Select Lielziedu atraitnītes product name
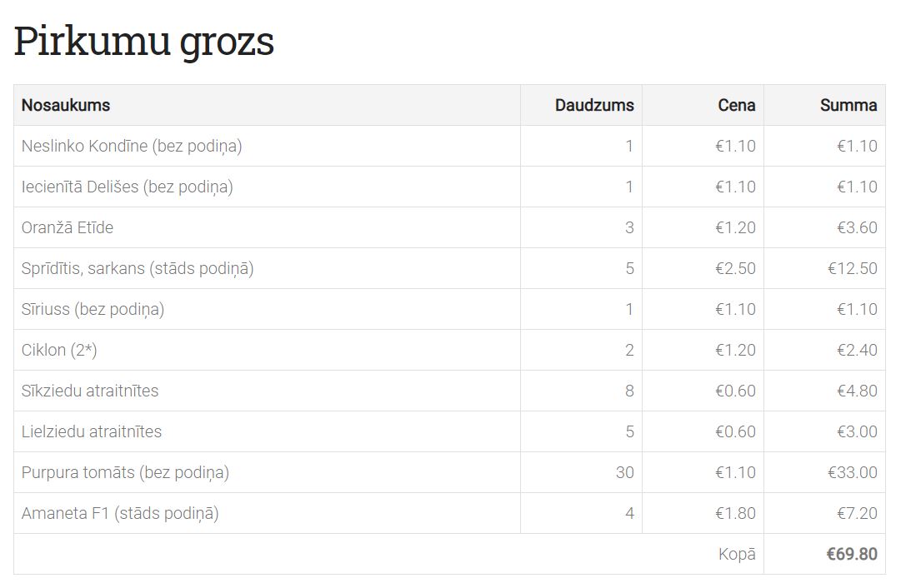 click(x=92, y=431)
